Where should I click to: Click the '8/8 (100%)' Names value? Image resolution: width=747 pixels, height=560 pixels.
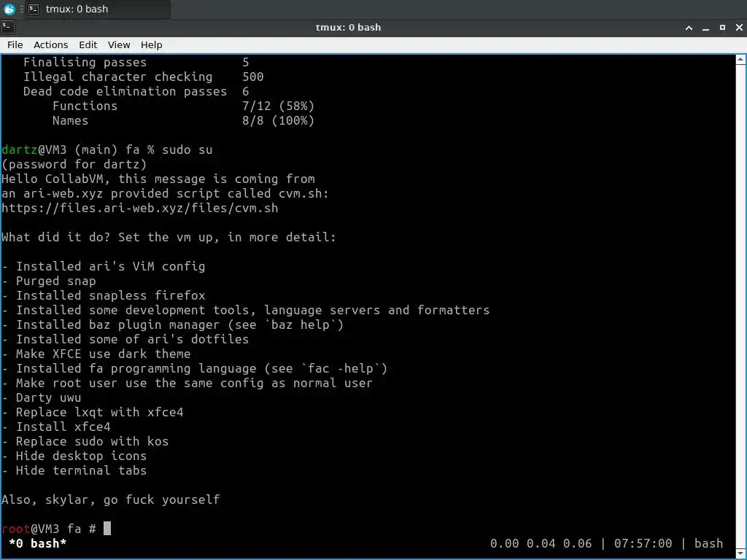pyautogui.click(x=278, y=120)
